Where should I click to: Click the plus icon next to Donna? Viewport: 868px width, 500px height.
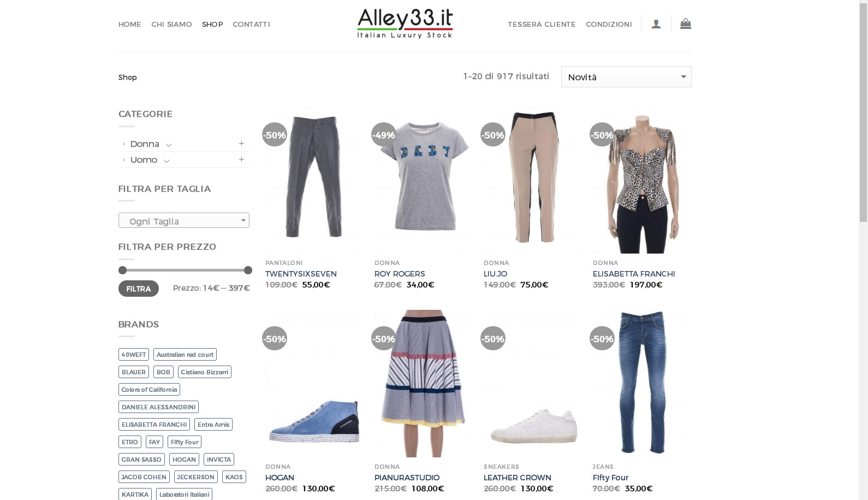tap(241, 144)
